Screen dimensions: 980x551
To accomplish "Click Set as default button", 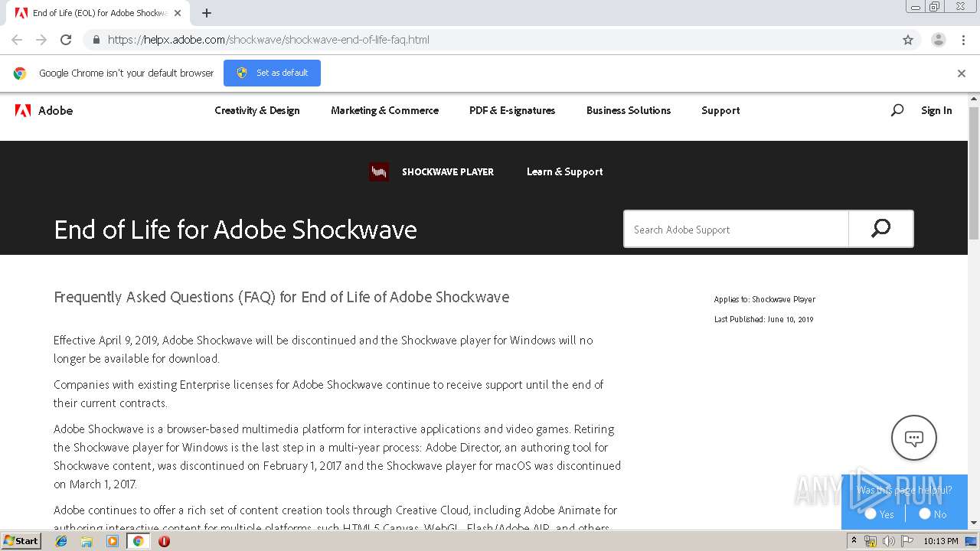I will point(272,73).
